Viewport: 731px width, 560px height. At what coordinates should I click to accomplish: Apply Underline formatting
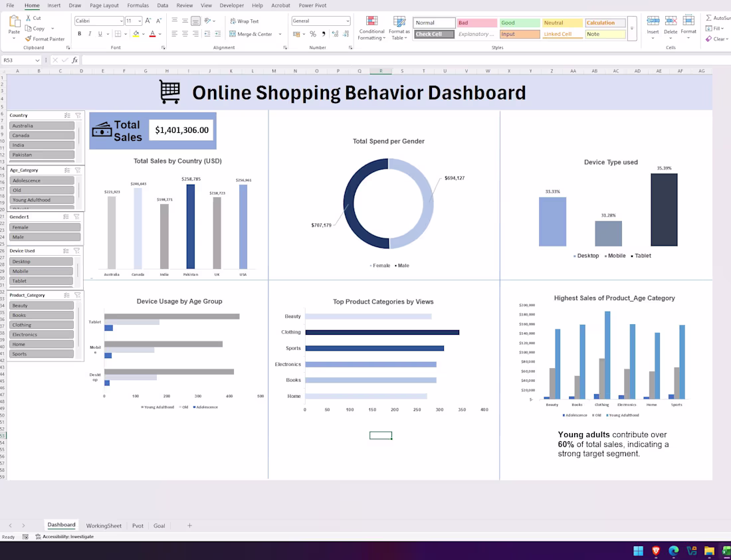tap(100, 33)
